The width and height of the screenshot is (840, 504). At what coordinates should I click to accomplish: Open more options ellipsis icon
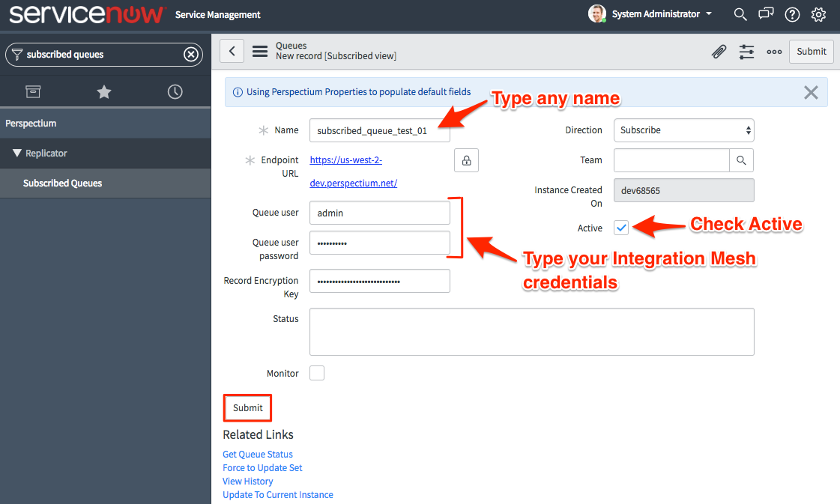click(x=774, y=52)
